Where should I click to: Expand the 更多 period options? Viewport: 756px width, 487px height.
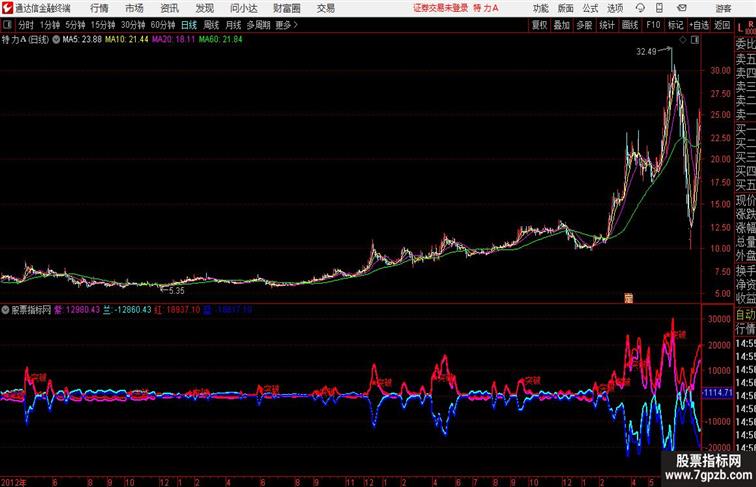(286, 25)
